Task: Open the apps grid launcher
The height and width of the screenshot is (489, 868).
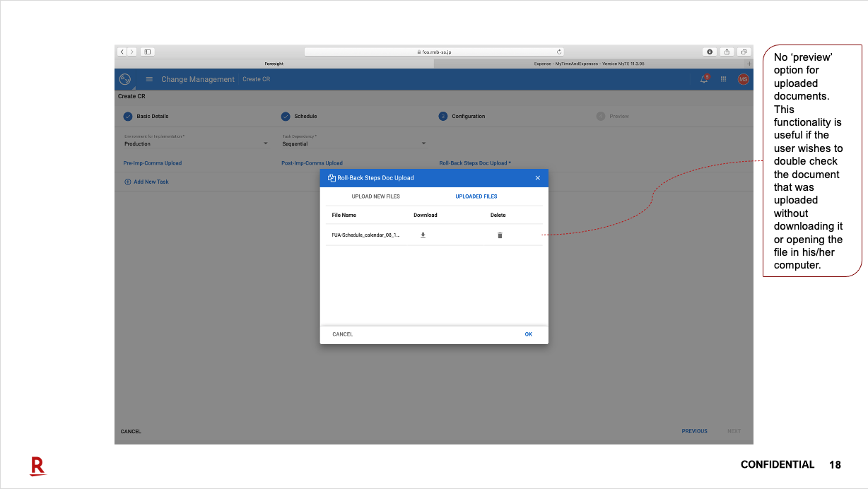Action: coord(723,79)
